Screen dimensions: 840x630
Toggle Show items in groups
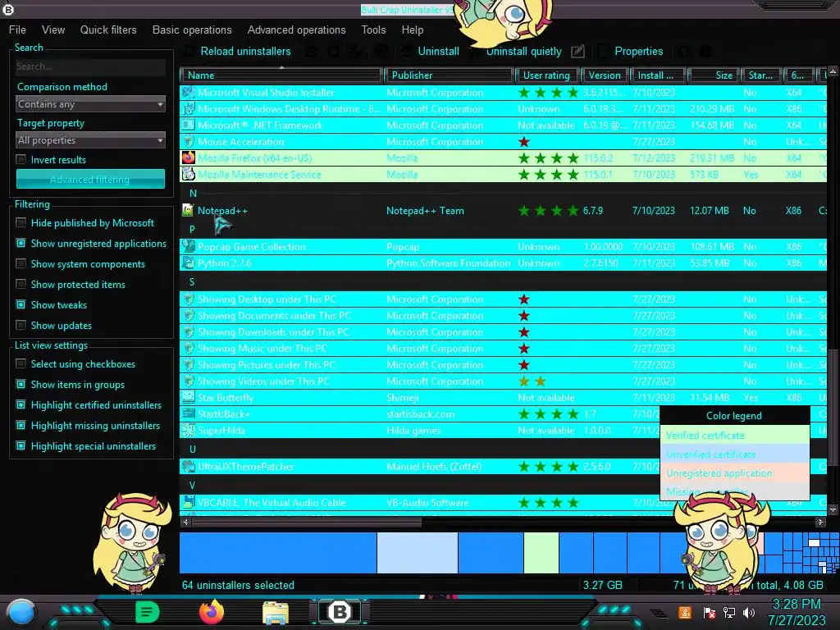click(21, 384)
